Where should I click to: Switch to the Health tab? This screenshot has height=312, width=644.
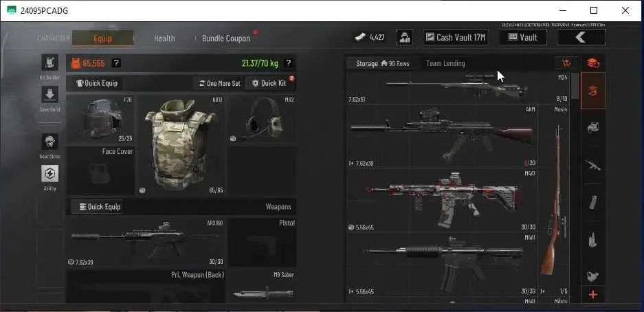(x=164, y=38)
